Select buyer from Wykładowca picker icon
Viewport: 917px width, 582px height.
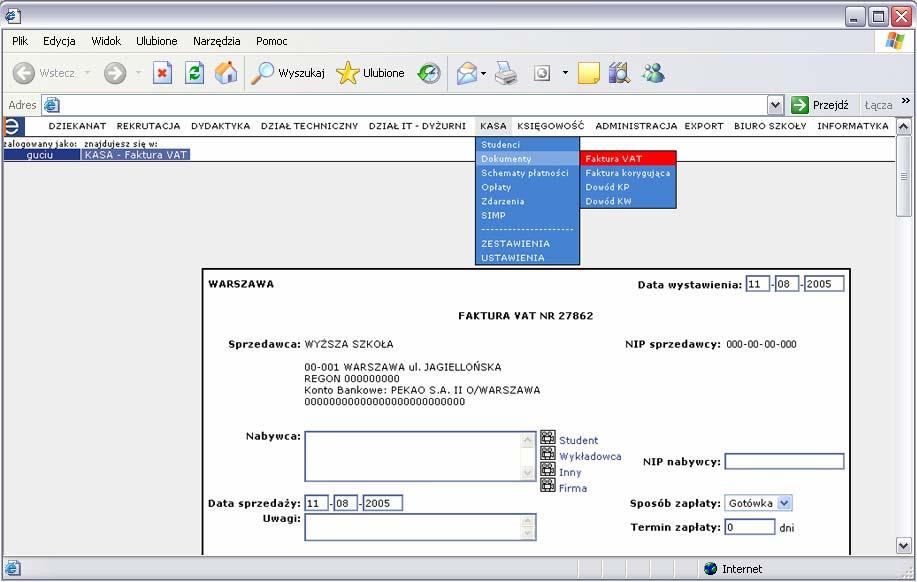tap(548, 453)
